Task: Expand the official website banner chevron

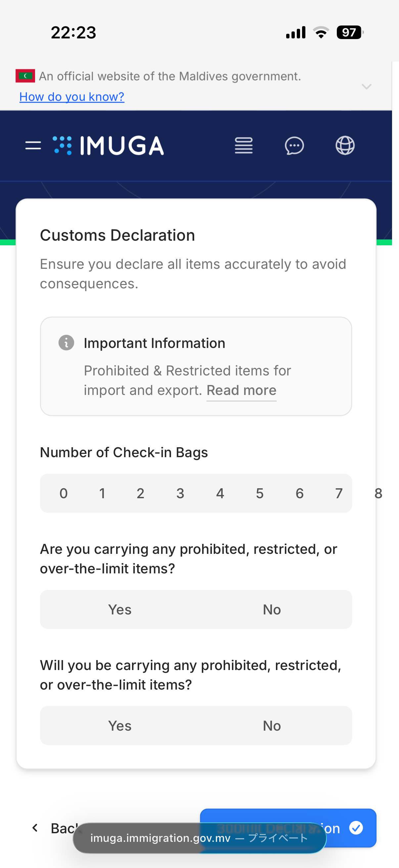Action: tap(366, 87)
